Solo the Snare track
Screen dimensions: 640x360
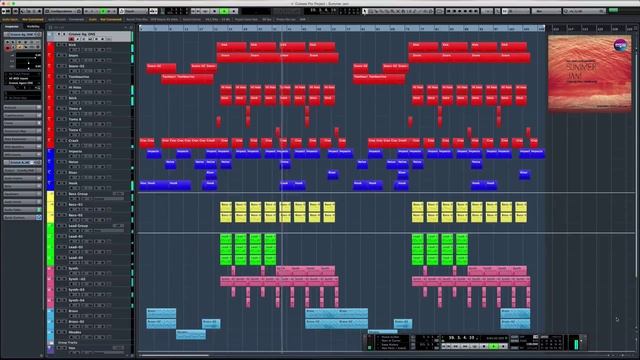[64, 55]
